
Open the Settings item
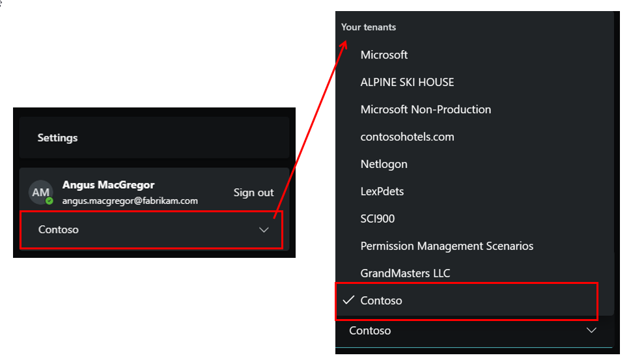(57, 138)
